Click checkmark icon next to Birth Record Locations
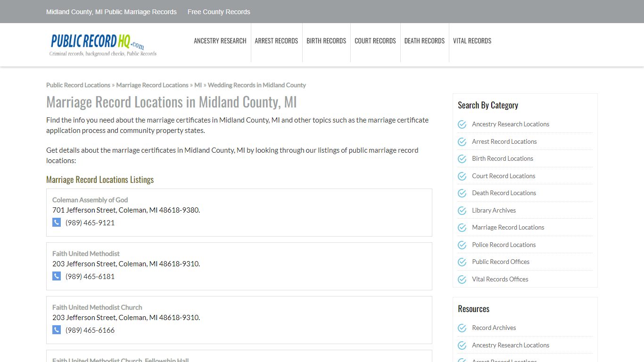 pyautogui.click(x=462, y=159)
